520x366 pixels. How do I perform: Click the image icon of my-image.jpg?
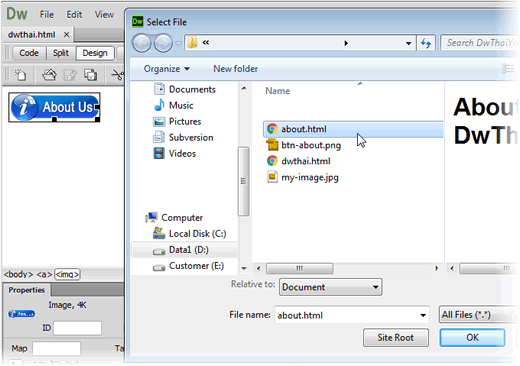(x=272, y=177)
